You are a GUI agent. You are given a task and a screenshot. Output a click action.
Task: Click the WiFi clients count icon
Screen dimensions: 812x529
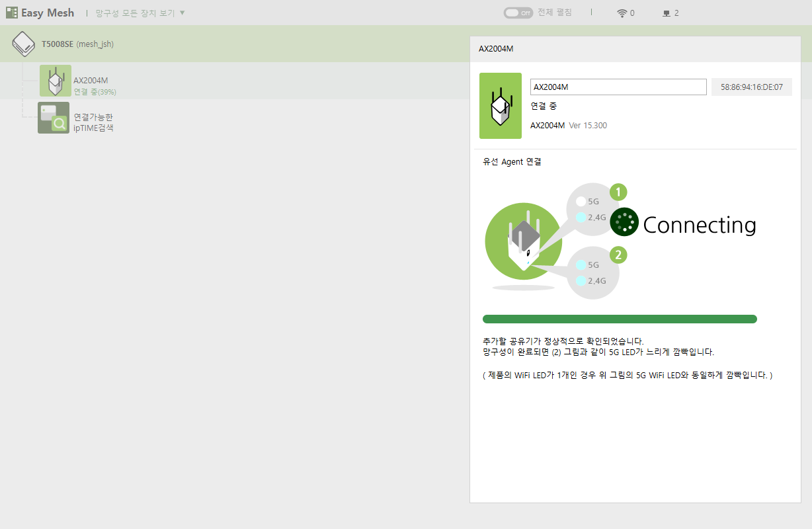pos(622,13)
